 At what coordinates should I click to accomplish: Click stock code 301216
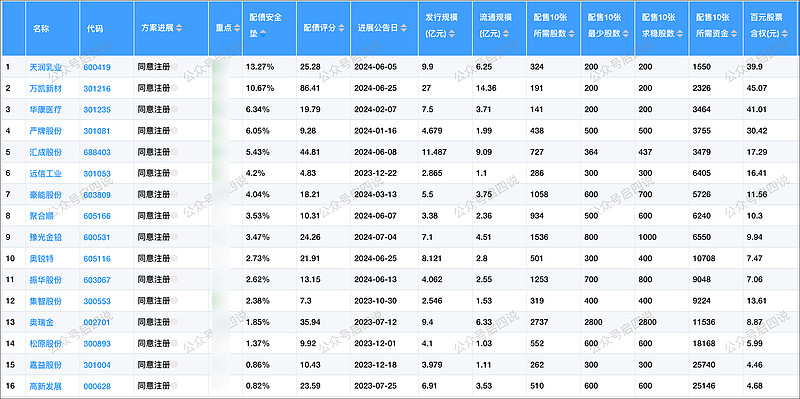click(x=97, y=88)
